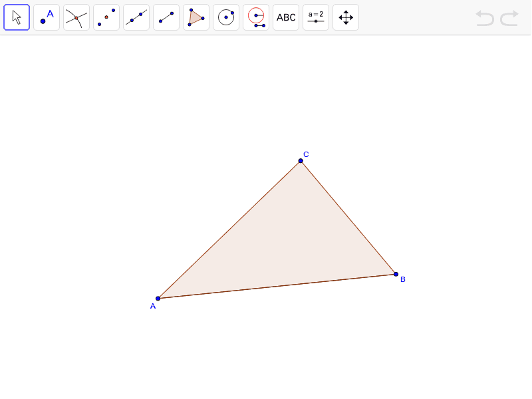
Task: Select the Intersect tool
Action: [x=76, y=17]
